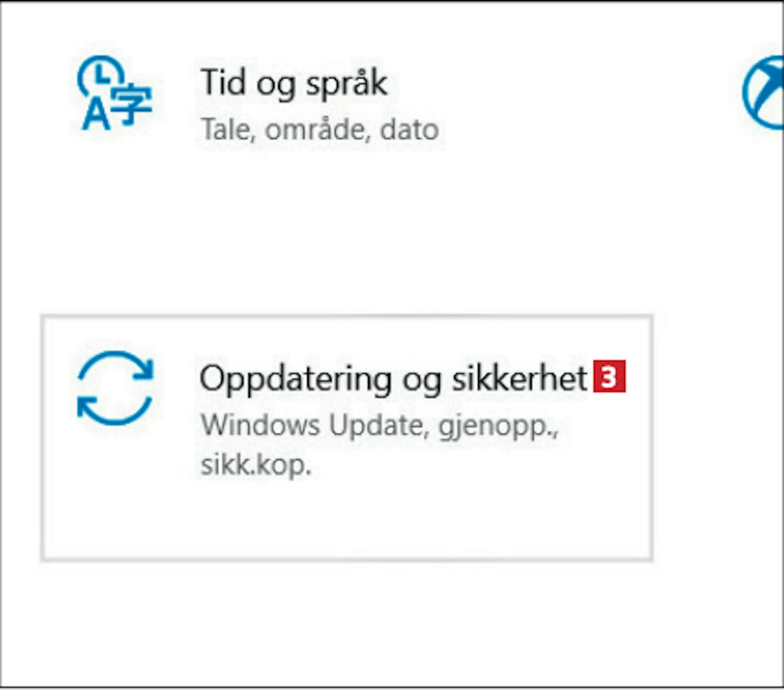This screenshot has height=690, width=784.
Task: Click the word Oppdatering in the tile
Action: tap(296, 380)
